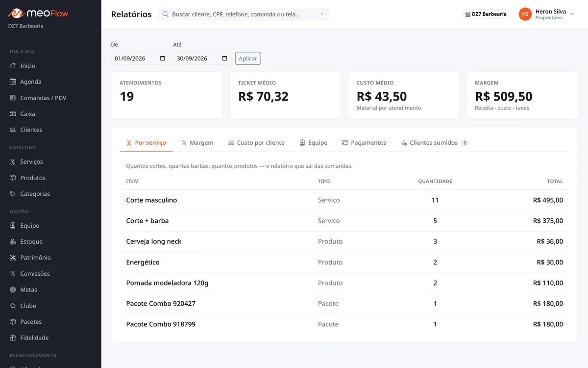Click the Fidelidade gift icon
The height and width of the screenshot is (368, 588).
[13, 338]
